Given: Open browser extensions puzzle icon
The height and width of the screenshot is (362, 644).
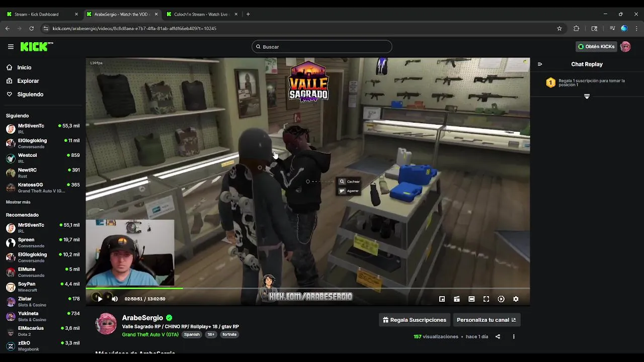Looking at the screenshot, I should 577,29.
